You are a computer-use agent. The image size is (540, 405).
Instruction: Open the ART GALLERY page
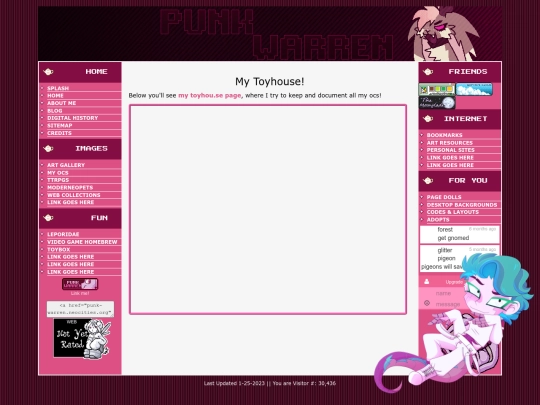66,165
